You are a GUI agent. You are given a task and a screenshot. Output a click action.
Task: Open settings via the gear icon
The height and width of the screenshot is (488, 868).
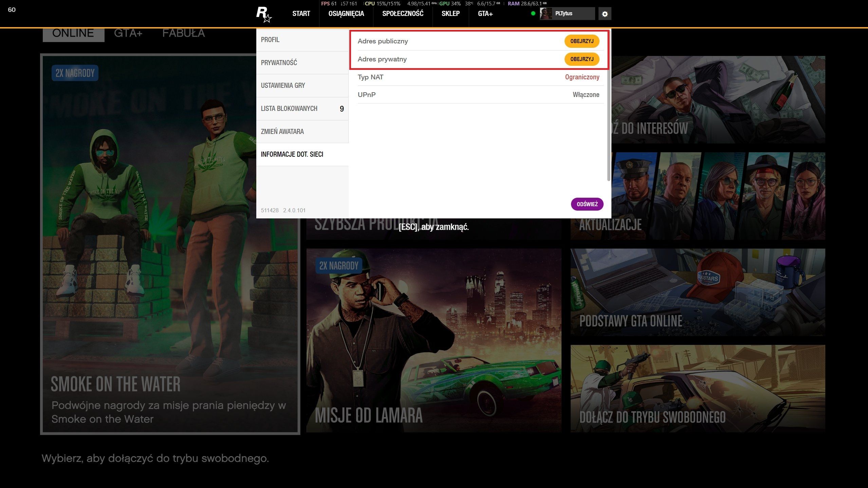point(605,14)
